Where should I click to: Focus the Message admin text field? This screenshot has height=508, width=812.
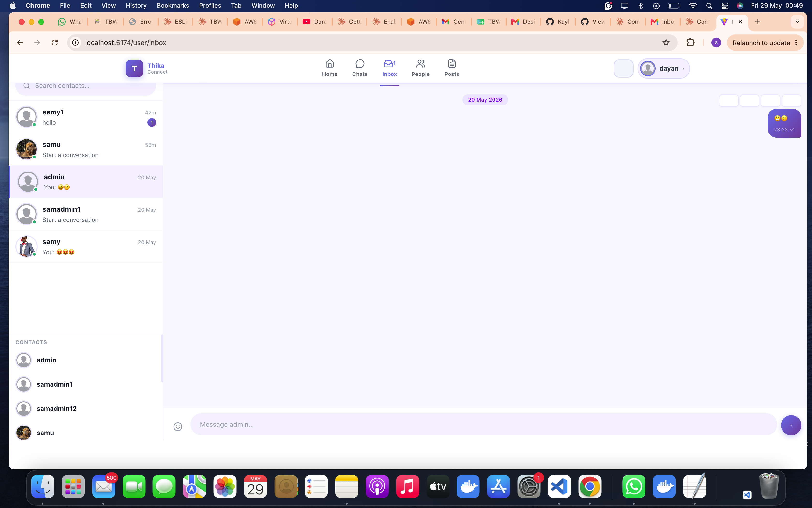pos(484,424)
